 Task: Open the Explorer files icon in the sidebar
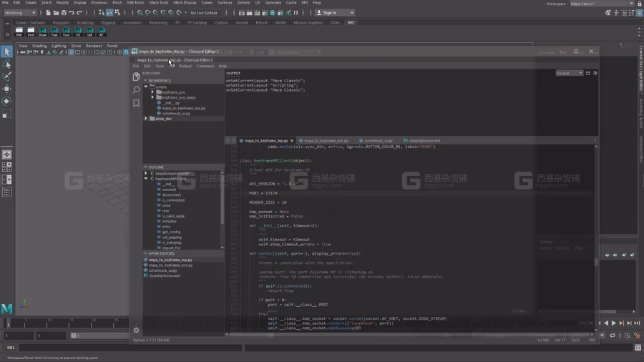[137, 77]
